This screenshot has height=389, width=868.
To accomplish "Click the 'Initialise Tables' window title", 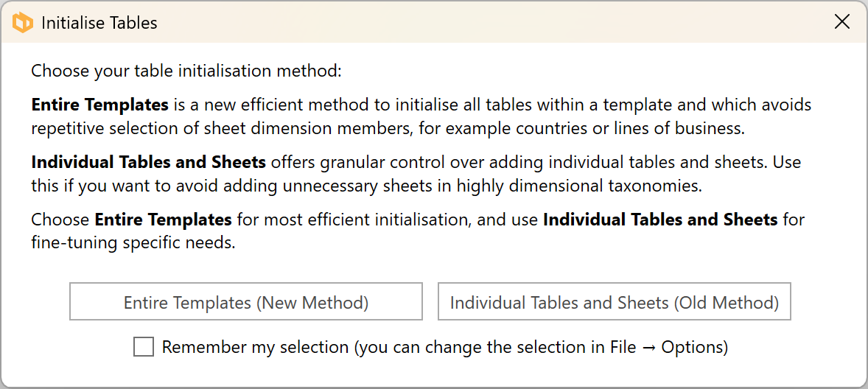I will 99,23.
